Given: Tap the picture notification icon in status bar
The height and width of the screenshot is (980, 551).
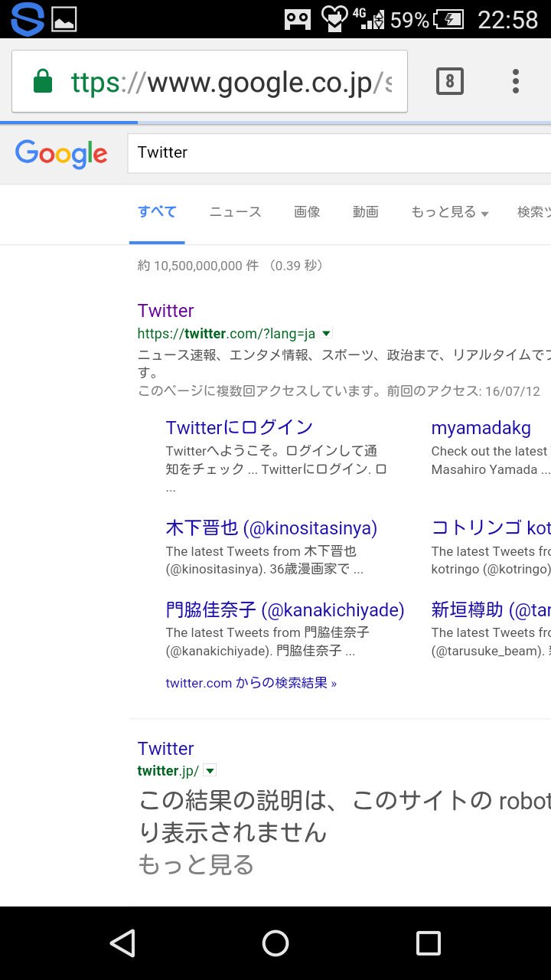Looking at the screenshot, I should [64, 19].
